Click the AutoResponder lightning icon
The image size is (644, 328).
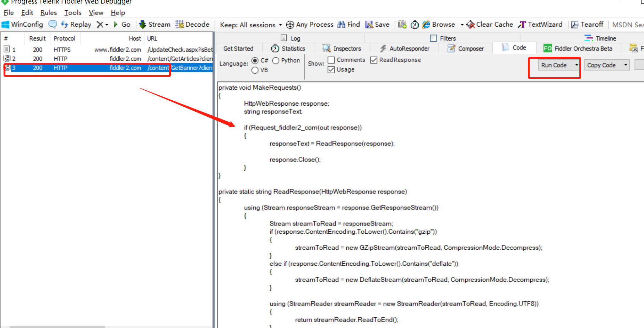[x=383, y=48]
